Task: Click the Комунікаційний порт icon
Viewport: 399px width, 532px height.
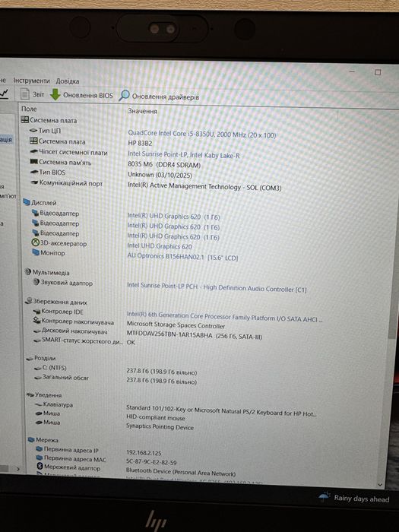Action: pos(34,182)
